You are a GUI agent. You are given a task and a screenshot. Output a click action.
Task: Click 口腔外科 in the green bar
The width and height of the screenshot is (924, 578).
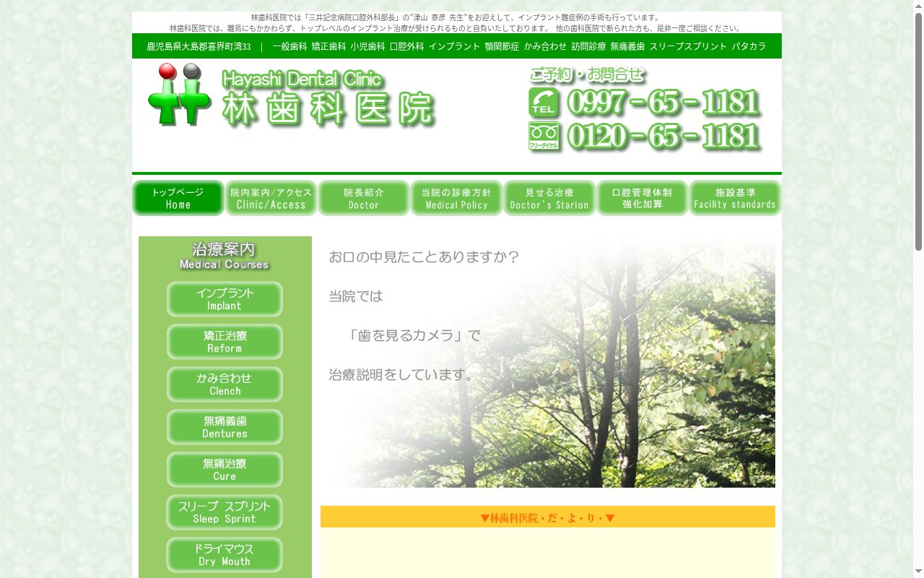coord(406,46)
